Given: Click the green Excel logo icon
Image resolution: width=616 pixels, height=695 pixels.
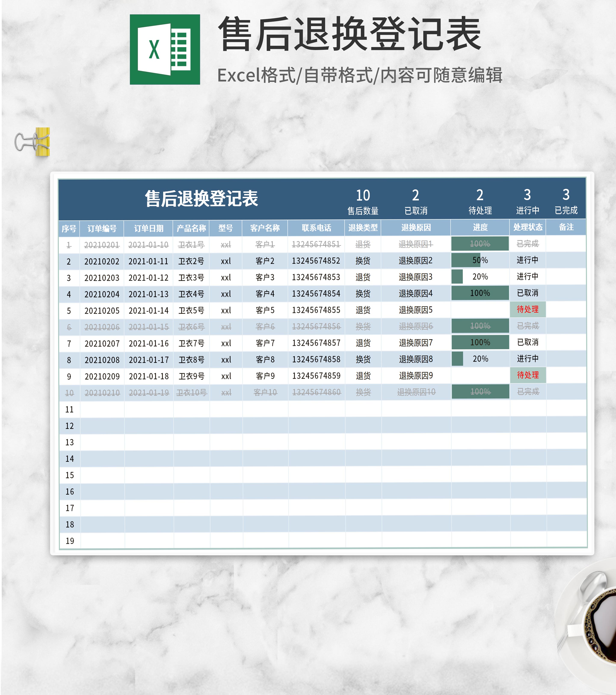Looking at the screenshot, I should pos(165,50).
